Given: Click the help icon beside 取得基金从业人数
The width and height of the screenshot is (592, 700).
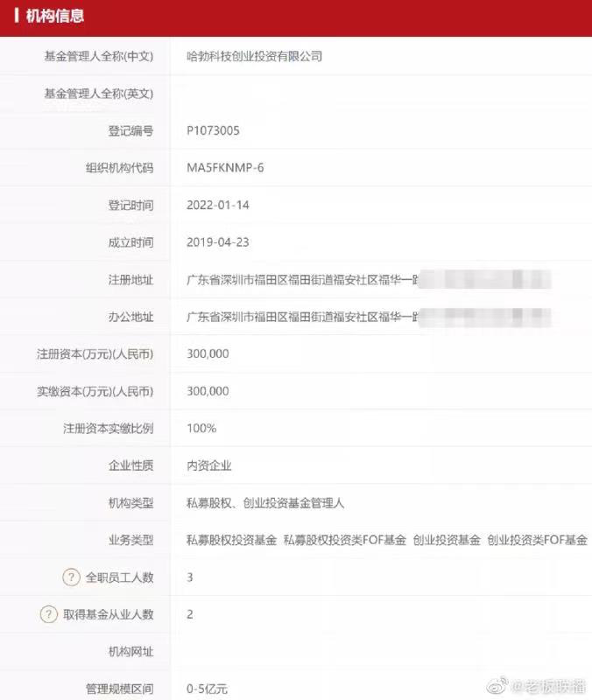Looking at the screenshot, I should [49, 614].
